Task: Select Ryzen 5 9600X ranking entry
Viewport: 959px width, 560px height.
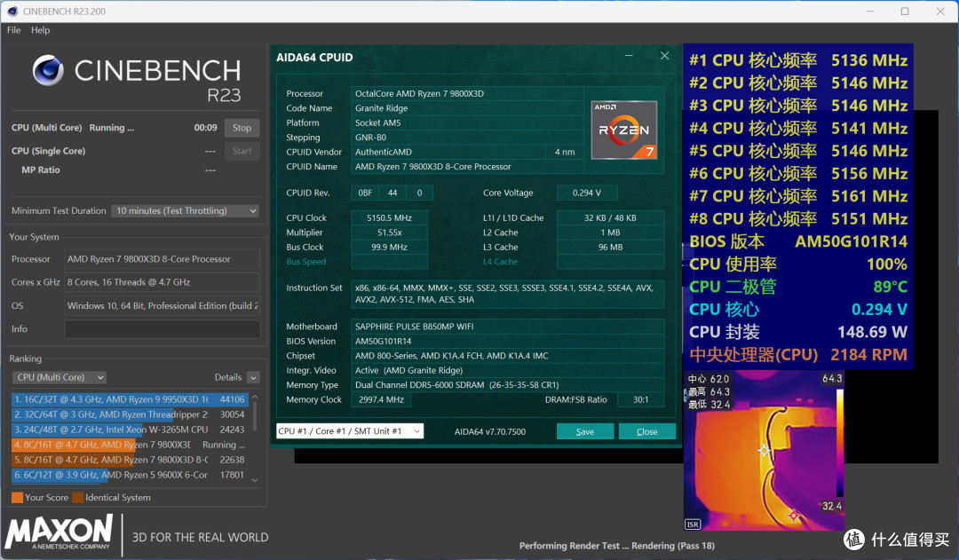Action: click(x=130, y=475)
